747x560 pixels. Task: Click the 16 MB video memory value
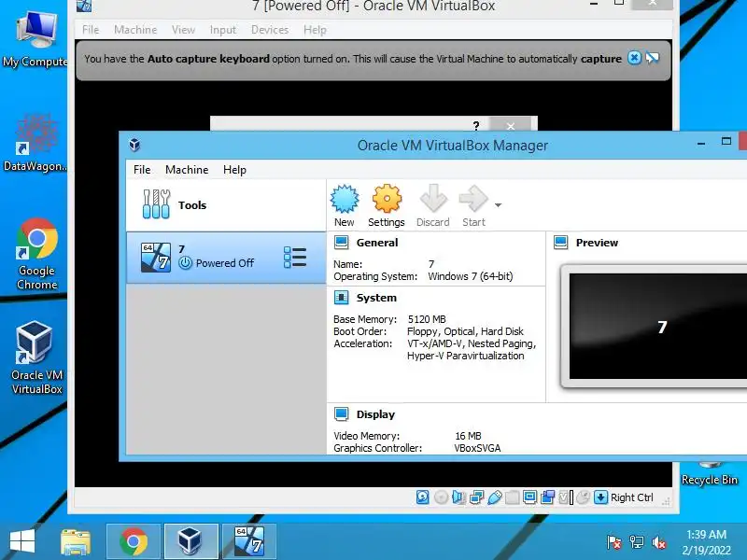469,436
